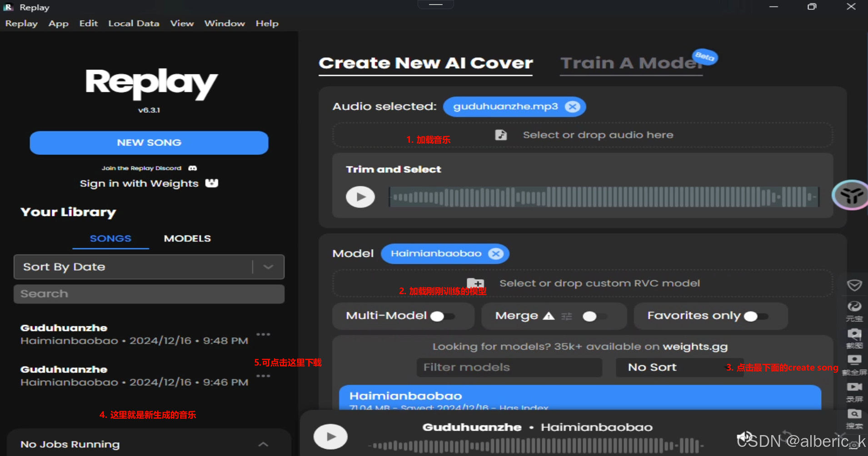Play Guduhuanzhe in the bottom player
Viewport: 868px width, 456px height.
tap(330, 436)
